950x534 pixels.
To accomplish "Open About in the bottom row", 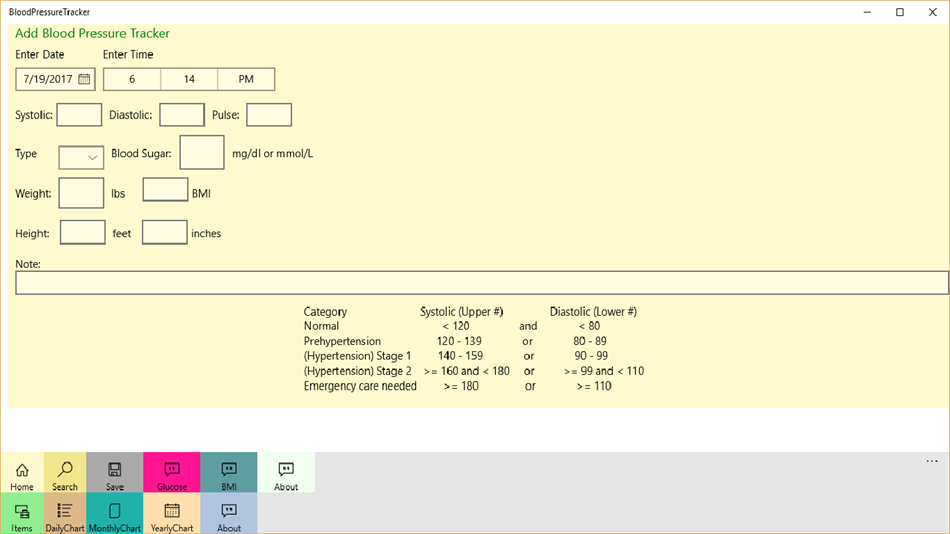I will 228,513.
